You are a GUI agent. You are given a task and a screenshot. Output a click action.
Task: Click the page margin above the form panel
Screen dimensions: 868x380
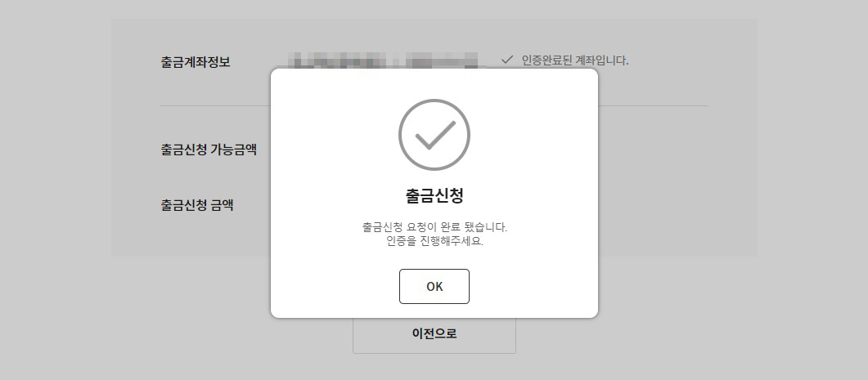434,9
